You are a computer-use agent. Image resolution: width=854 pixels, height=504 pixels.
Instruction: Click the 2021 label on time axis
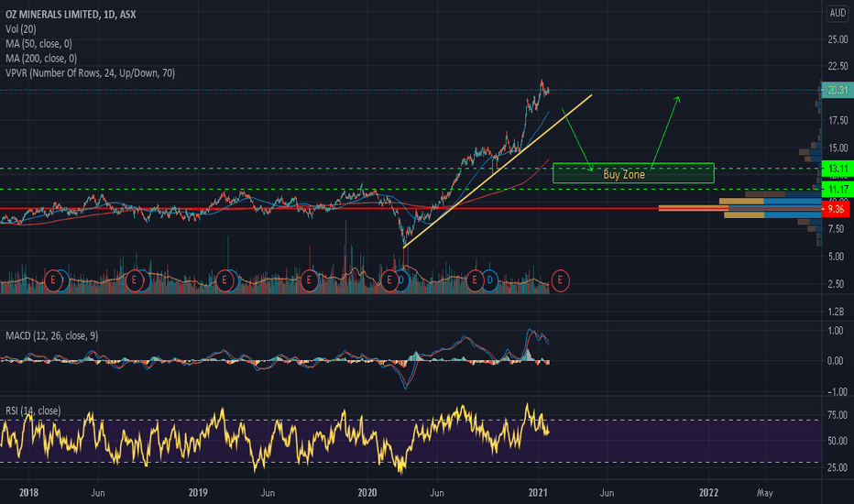(x=538, y=493)
